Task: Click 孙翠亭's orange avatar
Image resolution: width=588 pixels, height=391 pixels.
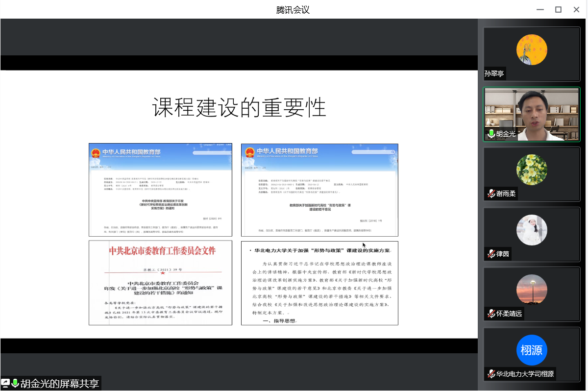Action: pos(532,49)
